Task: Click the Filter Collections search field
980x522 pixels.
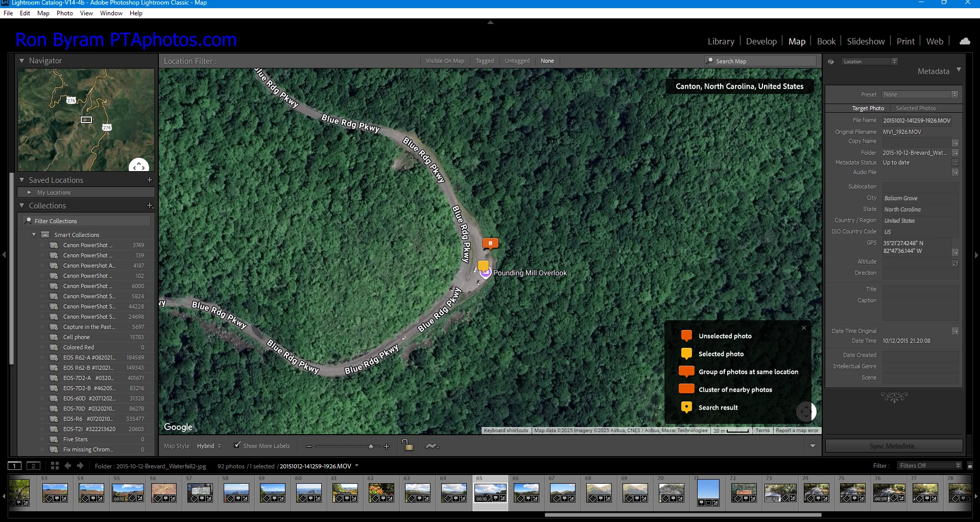Action: (87, 221)
